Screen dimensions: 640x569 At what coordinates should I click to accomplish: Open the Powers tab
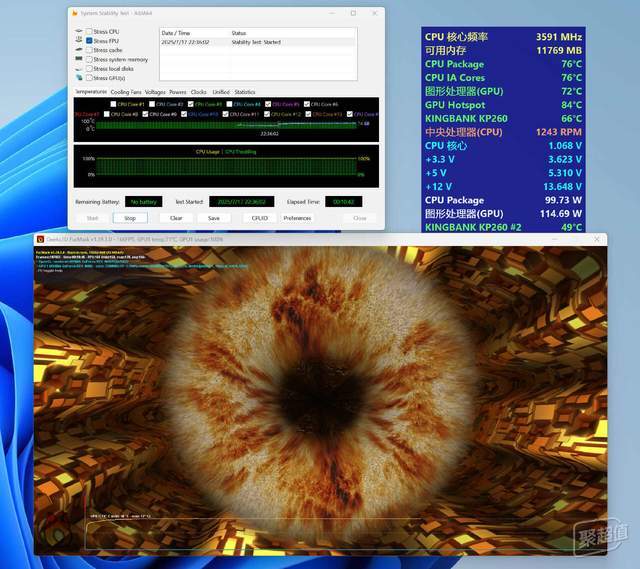[178, 92]
